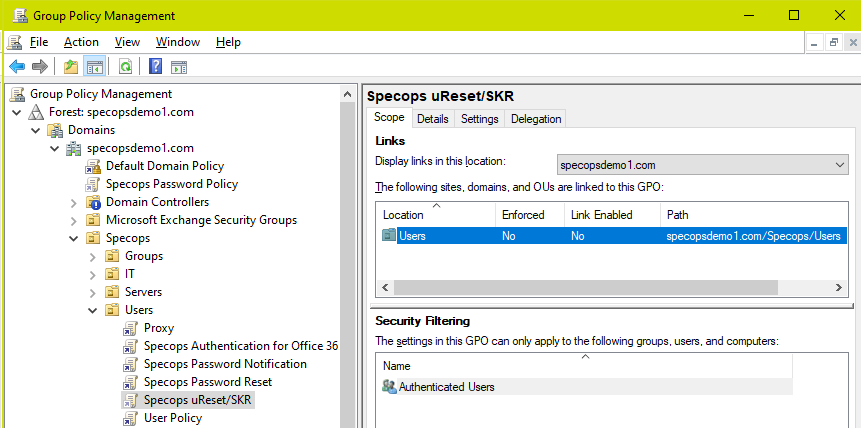Switch to the Settings tab
This screenshot has height=428, width=861.
(479, 119)
